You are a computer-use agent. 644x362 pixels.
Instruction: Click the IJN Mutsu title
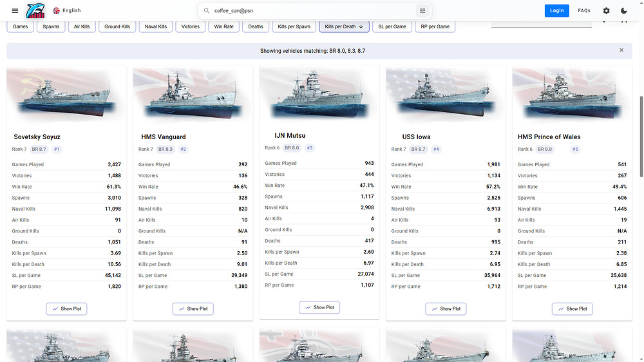pos(290,136)
